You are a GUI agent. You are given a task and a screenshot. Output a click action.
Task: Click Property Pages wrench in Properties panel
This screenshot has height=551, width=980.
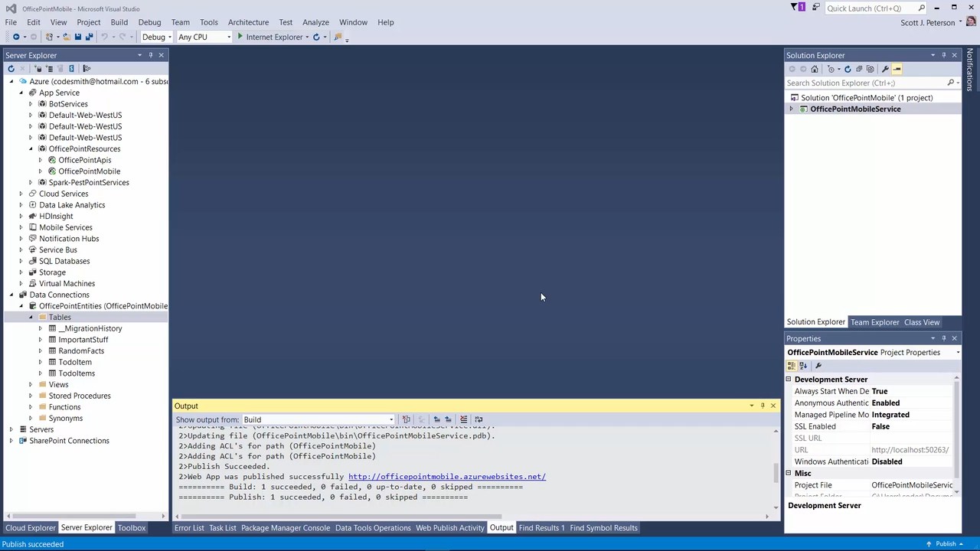click(x=818, y=366)
